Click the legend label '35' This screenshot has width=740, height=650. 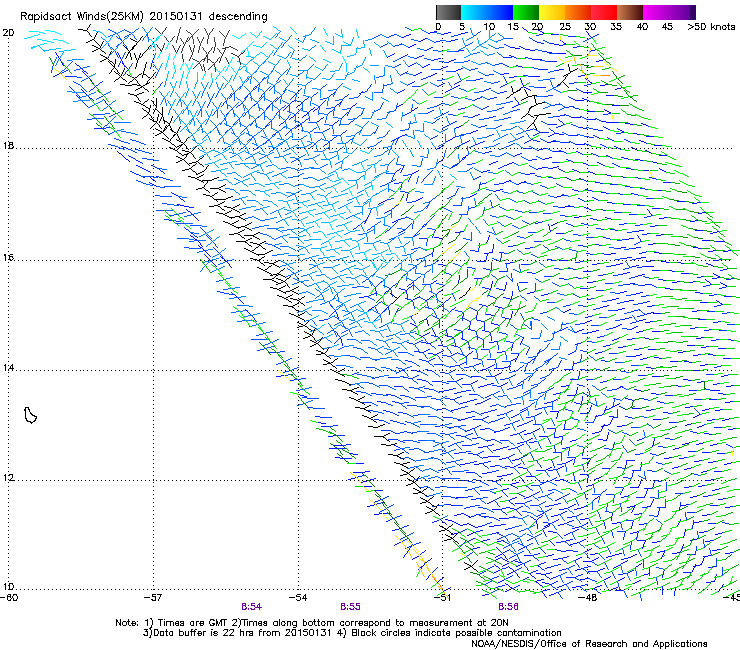pos(616,27)
